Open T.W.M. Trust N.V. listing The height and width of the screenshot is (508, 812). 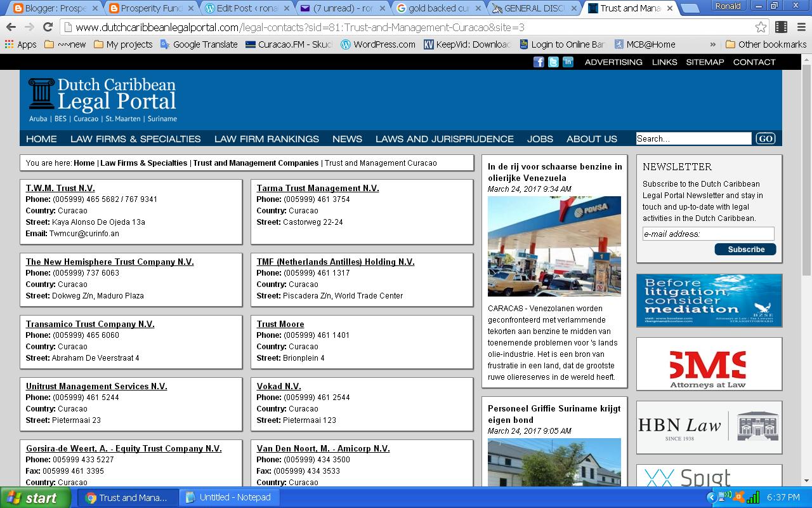pyautogui.click(x=60, y=188)
